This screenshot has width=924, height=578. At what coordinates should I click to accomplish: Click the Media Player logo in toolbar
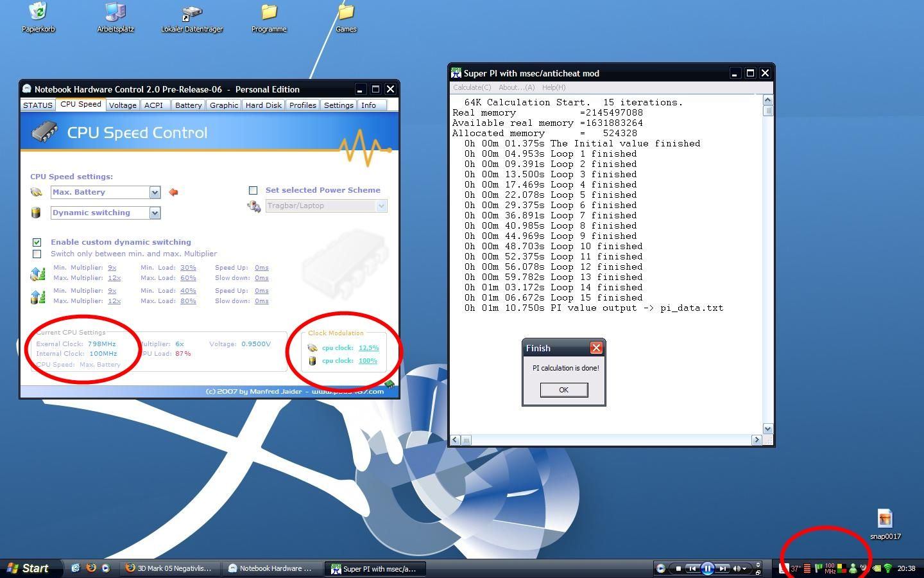pyautogui.click(x=661, y=568)
